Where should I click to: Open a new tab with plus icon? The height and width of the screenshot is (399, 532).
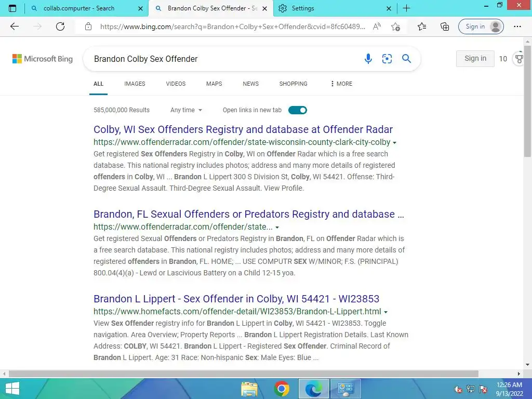click(x=406, y=8)
